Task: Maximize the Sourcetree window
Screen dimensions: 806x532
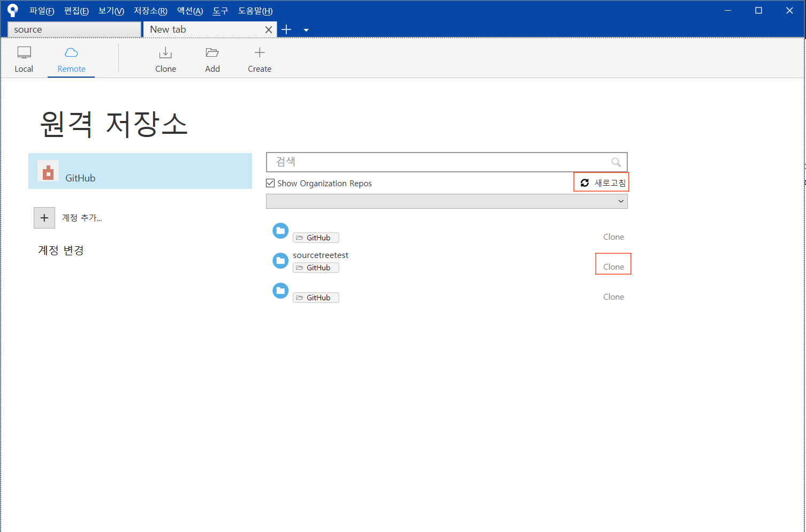Action: point(758,10)
